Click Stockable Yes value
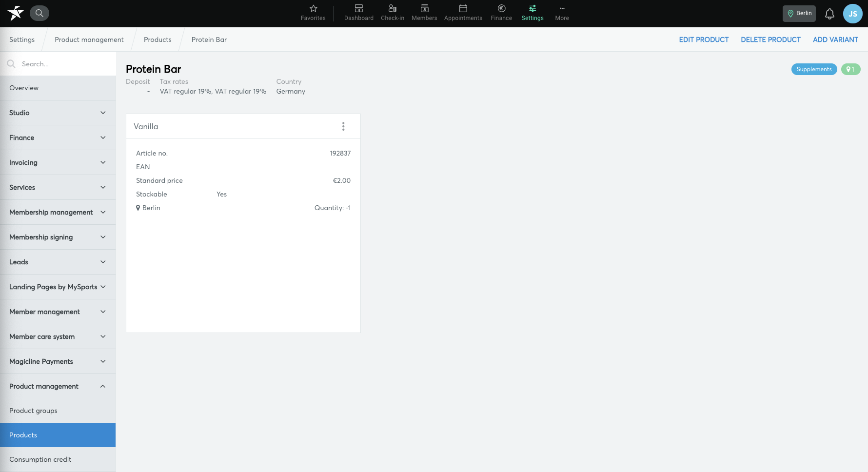The height and width of the screenshot is (472, 868). [221, 194]
